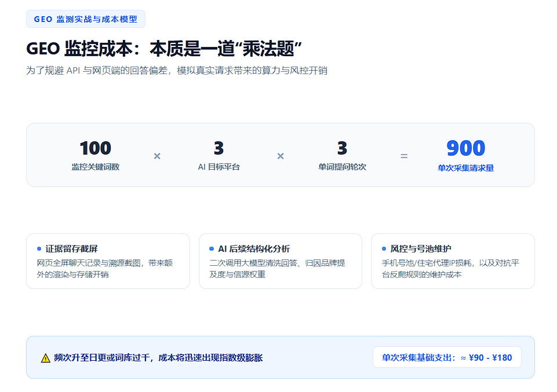Click the label 单词提问轮次
The image size is (557, 392).
click(342, 167)
